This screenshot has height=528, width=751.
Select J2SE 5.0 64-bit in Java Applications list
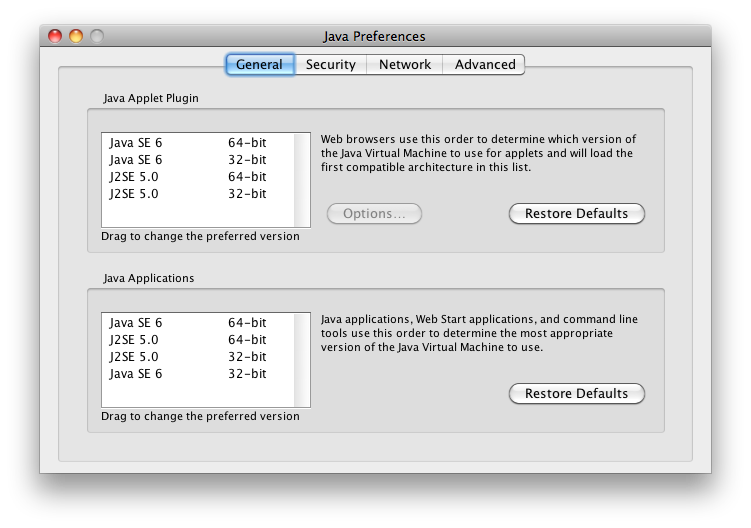(x=198, y=340)
